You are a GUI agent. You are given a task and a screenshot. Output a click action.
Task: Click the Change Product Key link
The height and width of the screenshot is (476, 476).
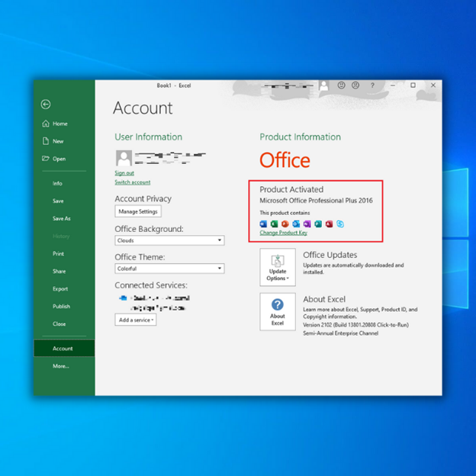pyautogui.click(x=283, y=233)
